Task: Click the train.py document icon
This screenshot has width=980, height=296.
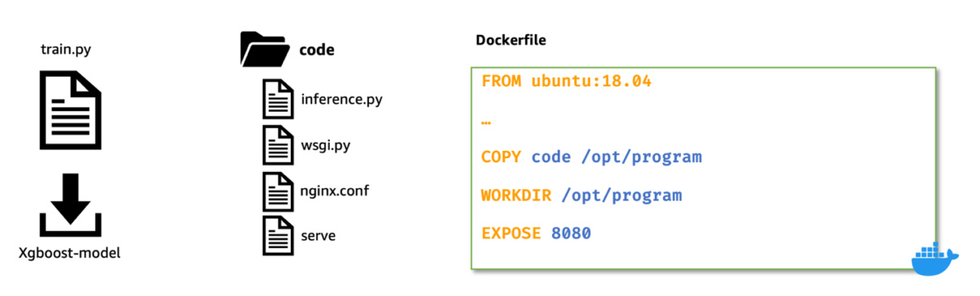Action: (x=70, y=110)
